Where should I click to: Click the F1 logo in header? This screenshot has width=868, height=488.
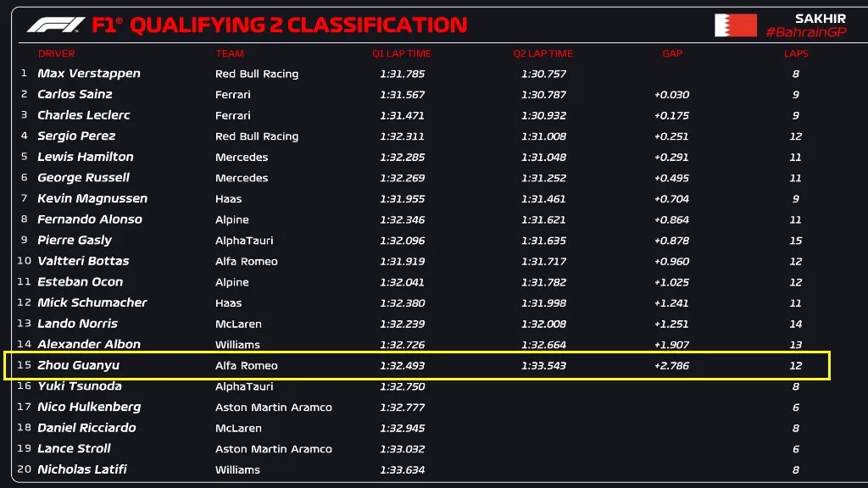tap(55, 25)
